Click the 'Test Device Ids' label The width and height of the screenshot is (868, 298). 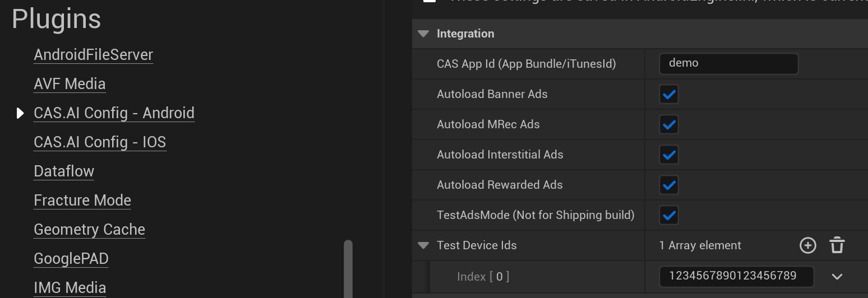coord(477,245)
